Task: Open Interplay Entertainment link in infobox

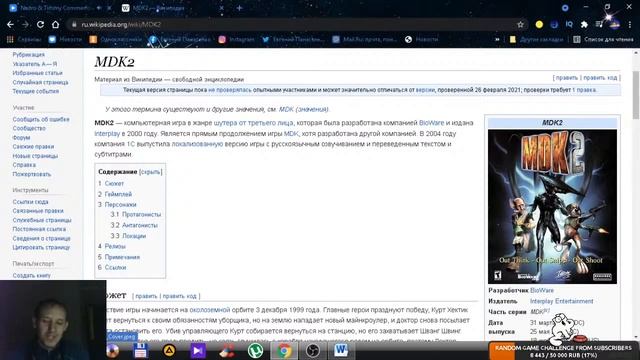Action: pos(562,301)
